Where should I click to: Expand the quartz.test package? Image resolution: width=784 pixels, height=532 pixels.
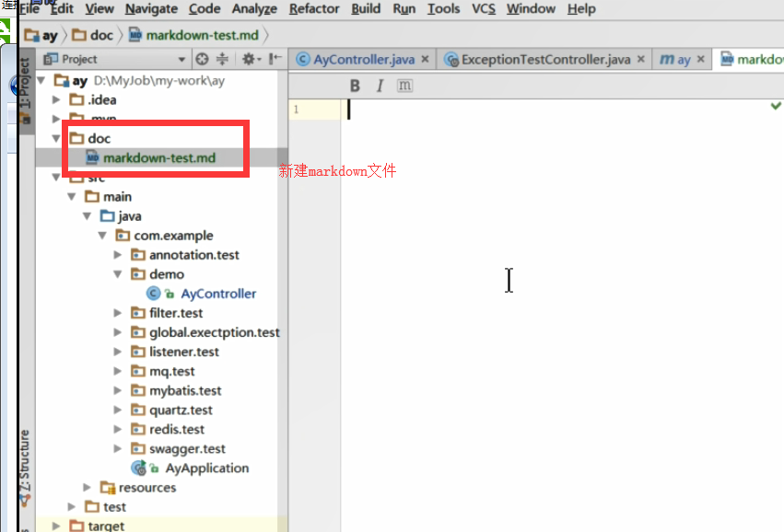pos(118,411)
